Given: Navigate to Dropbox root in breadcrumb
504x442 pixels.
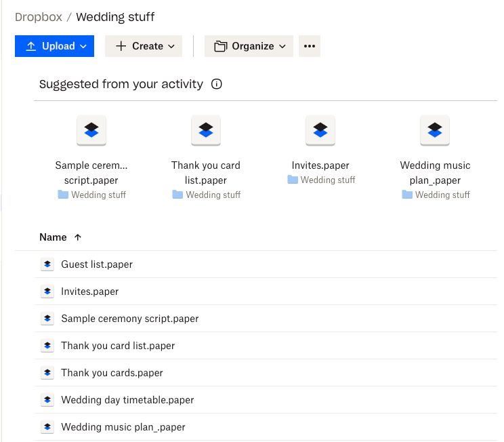Looking at the screenshot, I should coord(38,17).
